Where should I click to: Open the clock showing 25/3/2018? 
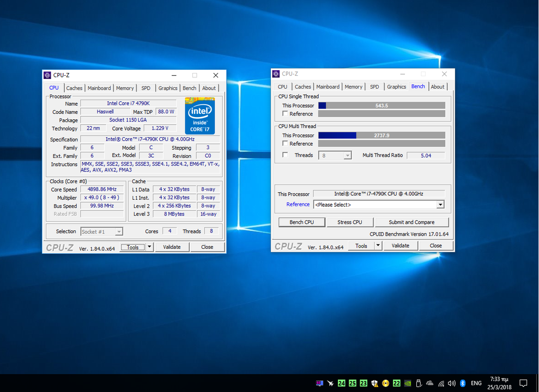tap(499, 383)
